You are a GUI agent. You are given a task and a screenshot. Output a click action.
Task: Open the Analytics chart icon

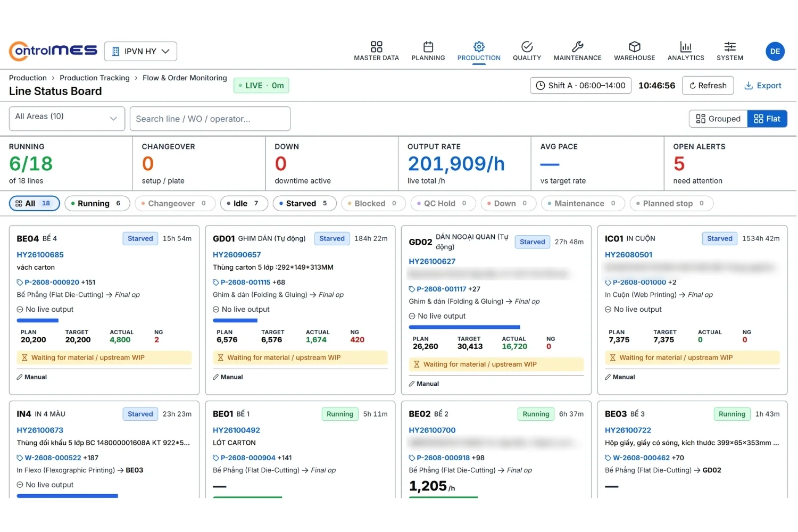click(x=685, y=47)
